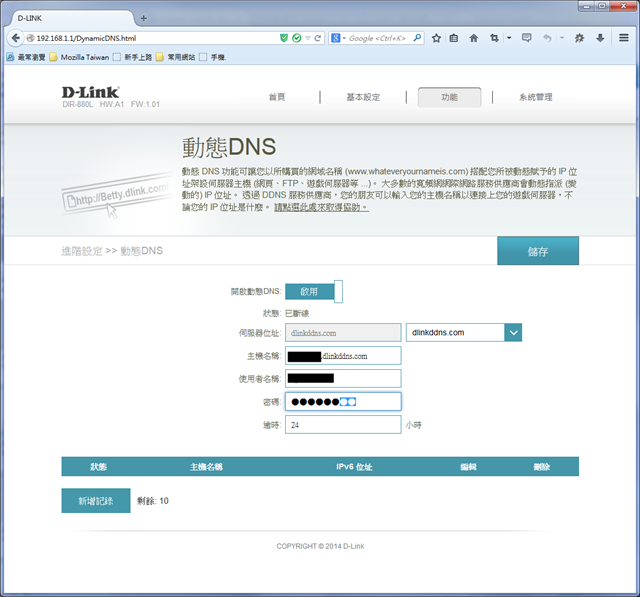Go to the 首頁 menu

(277, 97)
